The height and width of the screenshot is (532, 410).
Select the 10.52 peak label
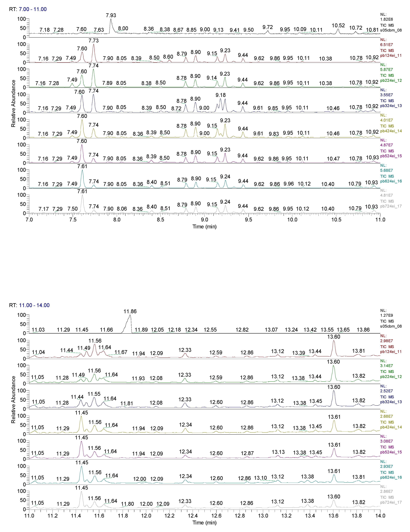coord(338,26)
